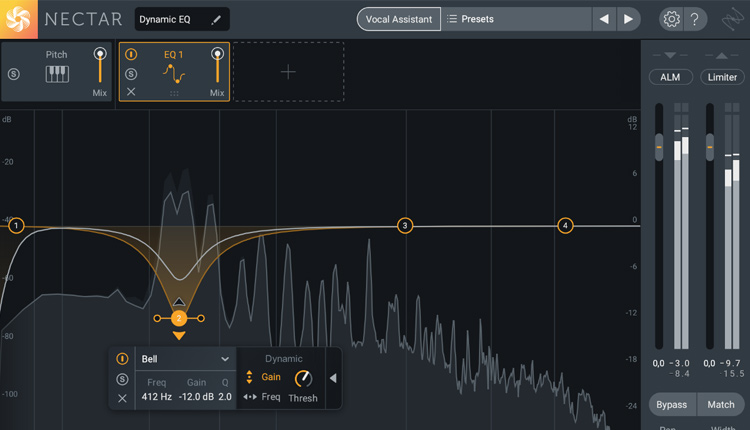Collapse the Dynamic panel arrow
This screenshot has height=430, width=750.
(x=333, y=378)
